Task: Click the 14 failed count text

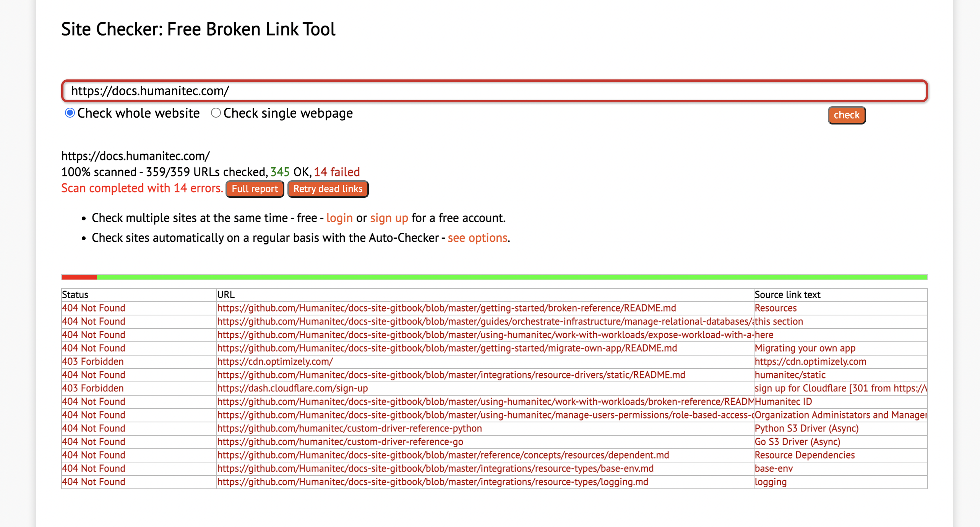Action: (x=337, y=172)
